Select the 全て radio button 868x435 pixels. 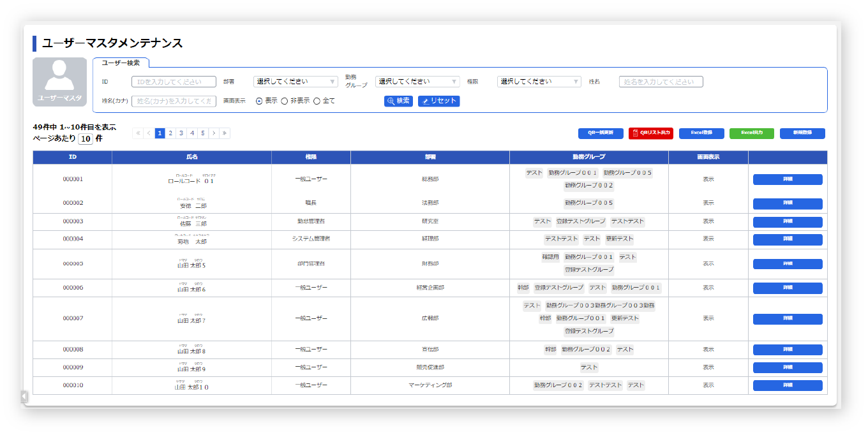coord(317,101)
